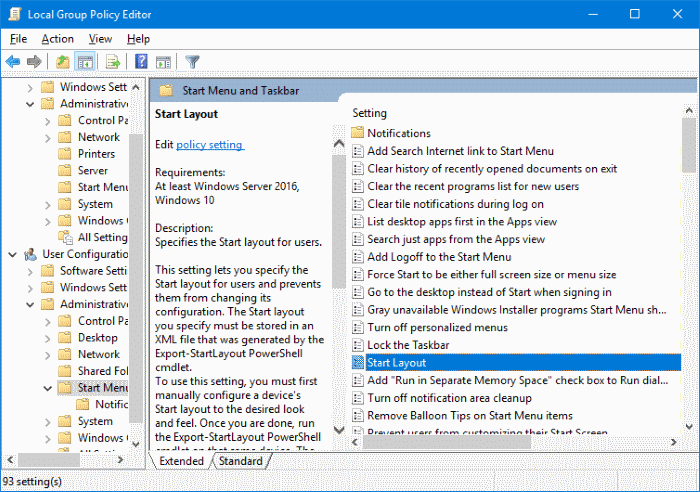Screen dimensions: 700x492
Task: Click the description pane scroll-up arrow
Action: [x=339, y=143]
